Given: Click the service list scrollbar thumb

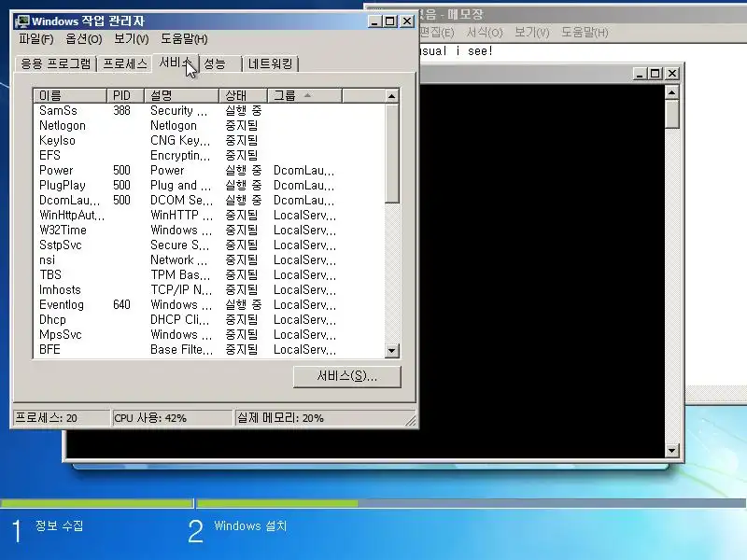Looking at the screenshot, I should [x=391, y=153].
